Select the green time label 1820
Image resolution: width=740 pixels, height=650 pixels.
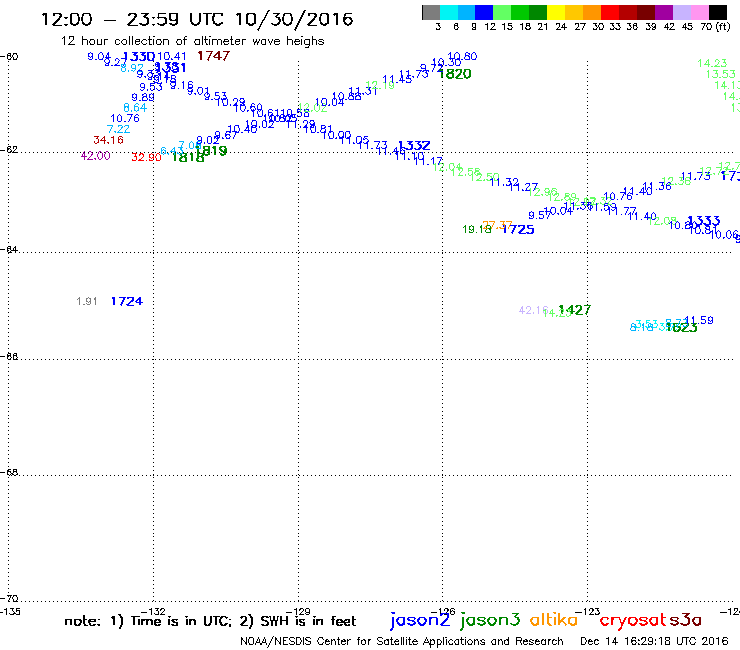(x=454, y=74)
